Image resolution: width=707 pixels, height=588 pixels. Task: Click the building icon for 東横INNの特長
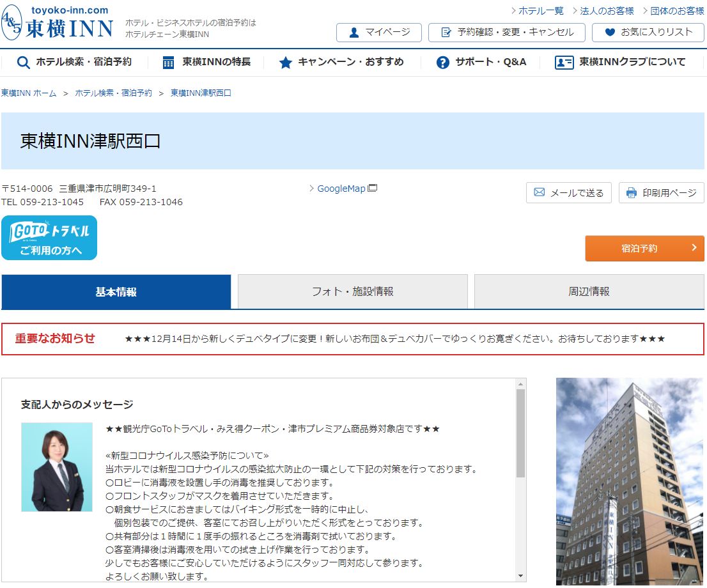point(168,62)
